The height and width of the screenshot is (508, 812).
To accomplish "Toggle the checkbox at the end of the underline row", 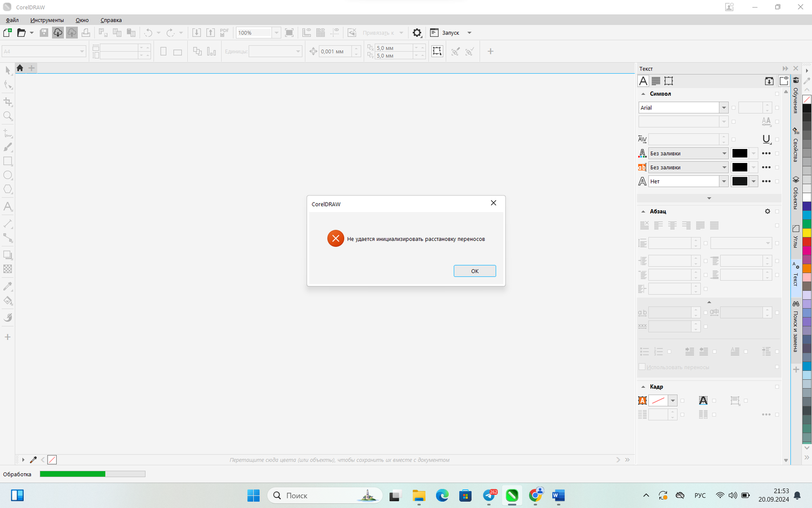I will [x=777, y=139].
